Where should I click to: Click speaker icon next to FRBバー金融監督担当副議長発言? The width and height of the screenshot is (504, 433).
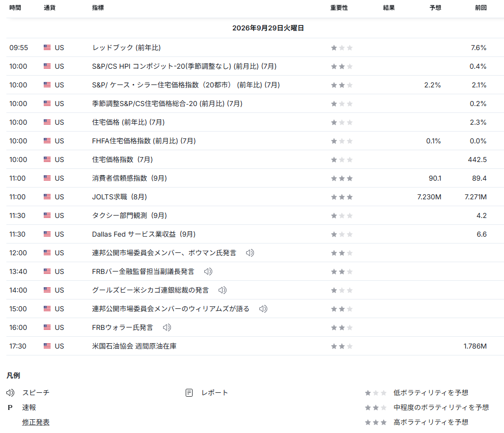click(208, 271)
